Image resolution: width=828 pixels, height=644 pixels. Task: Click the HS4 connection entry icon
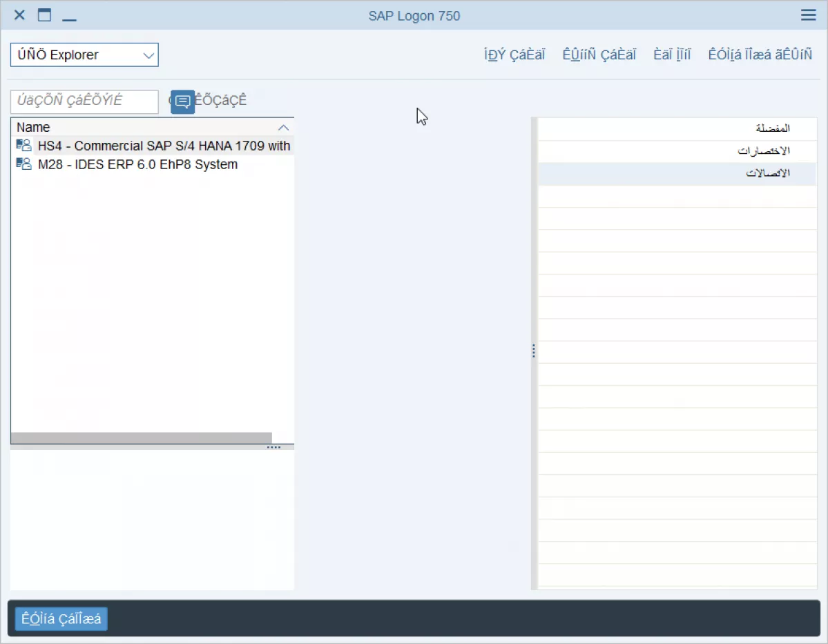pyautogui.click(x=23, y=145)
